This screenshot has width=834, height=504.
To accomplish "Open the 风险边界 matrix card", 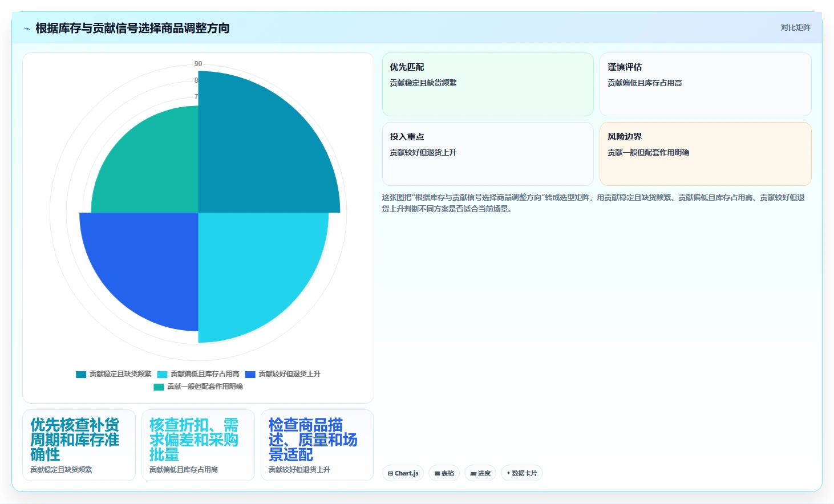I will (x=705, y=154).
